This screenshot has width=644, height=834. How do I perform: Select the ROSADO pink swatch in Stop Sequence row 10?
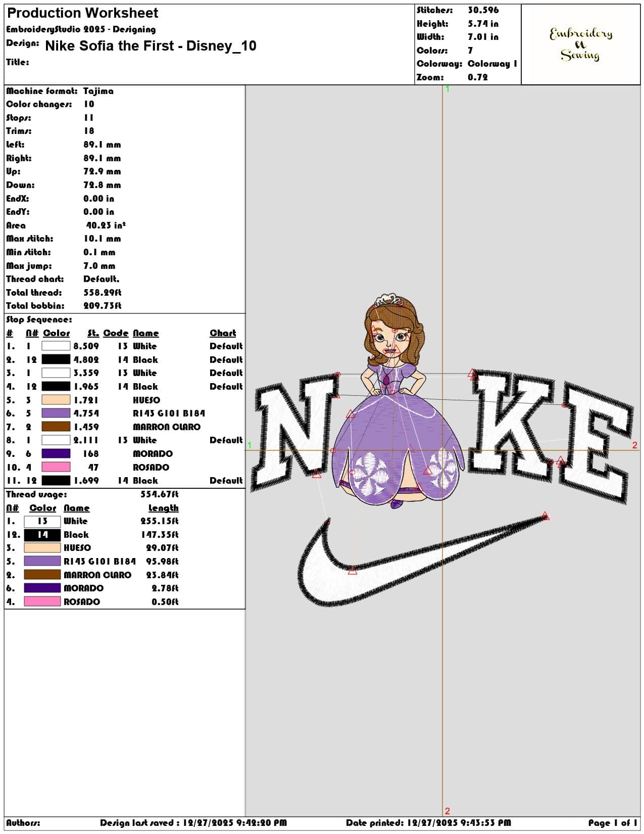pos(56,467)
